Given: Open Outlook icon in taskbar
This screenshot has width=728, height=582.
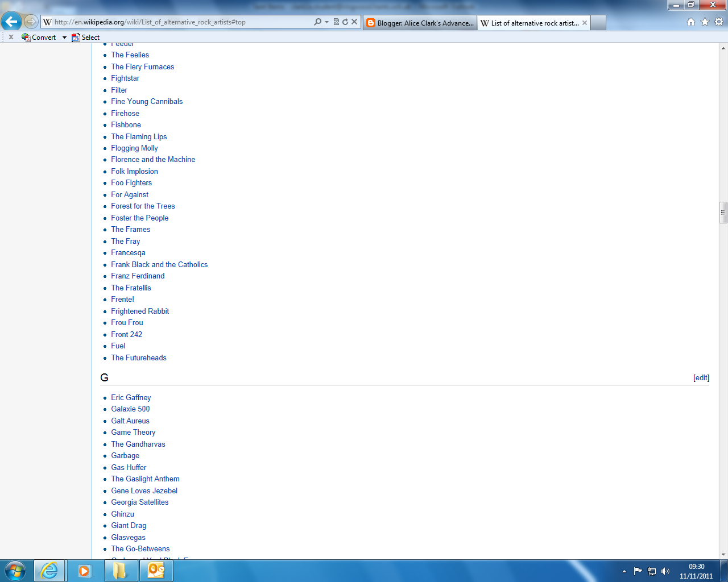Looking at the screenshot, I should pyautogui.click(x=156, y=571).
